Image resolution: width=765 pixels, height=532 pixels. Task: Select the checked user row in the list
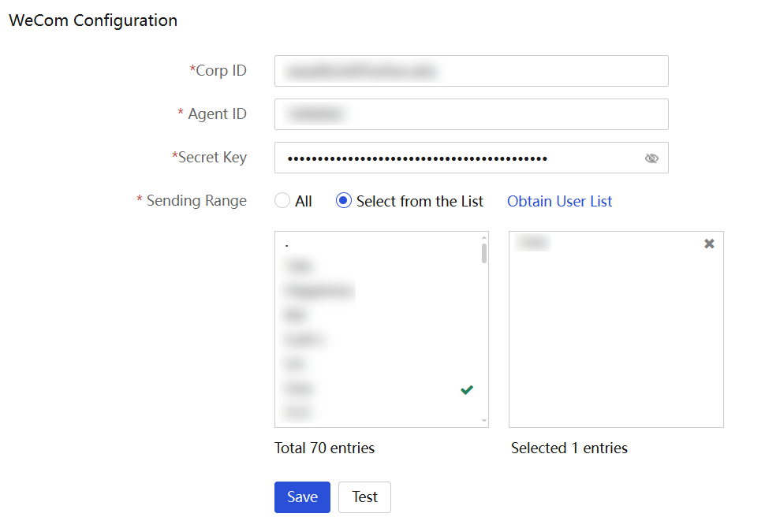378,389
